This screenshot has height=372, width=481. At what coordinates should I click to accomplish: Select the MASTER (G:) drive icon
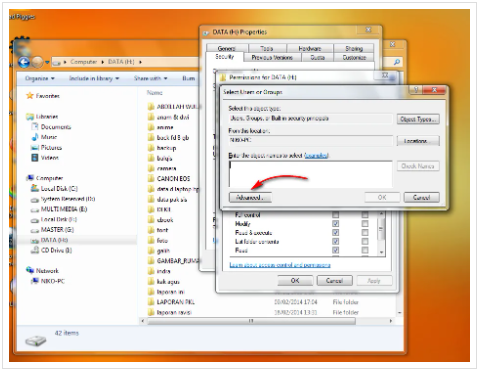(x=35, y=230)
